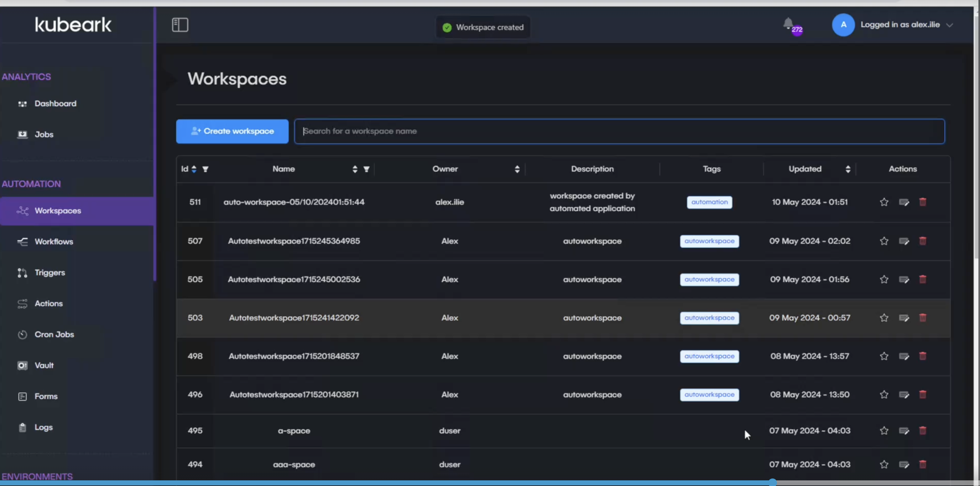
Task: Open the notifications bell
Action: point(789,23)
